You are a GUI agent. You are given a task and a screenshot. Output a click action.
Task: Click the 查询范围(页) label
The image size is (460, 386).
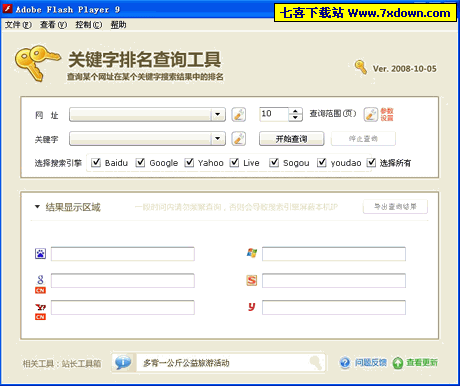tap(333, 114)
